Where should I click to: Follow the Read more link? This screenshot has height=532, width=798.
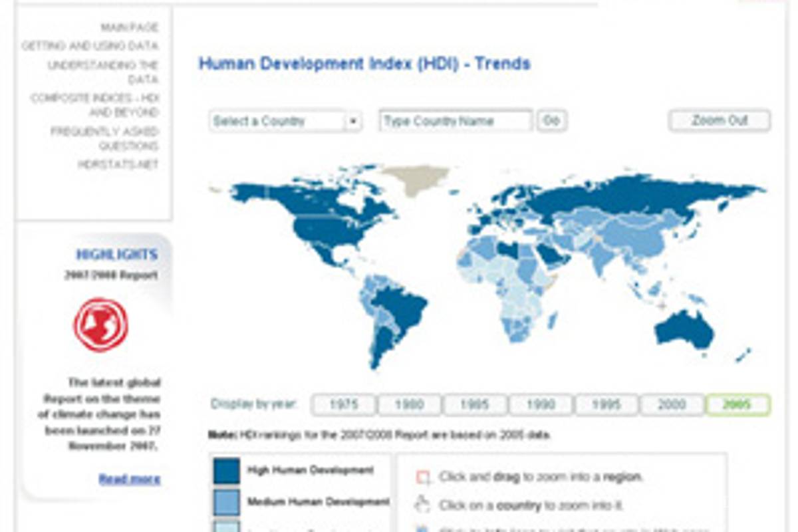tap(130, 479)
